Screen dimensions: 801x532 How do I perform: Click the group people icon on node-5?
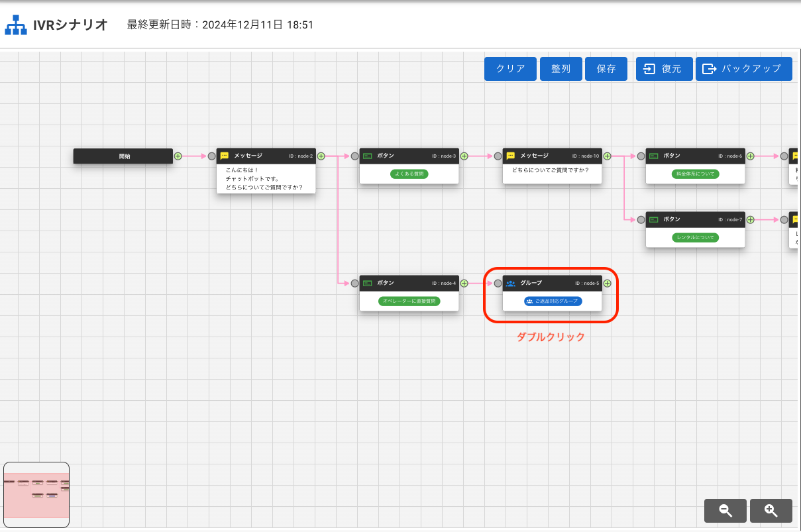(511, 283)
